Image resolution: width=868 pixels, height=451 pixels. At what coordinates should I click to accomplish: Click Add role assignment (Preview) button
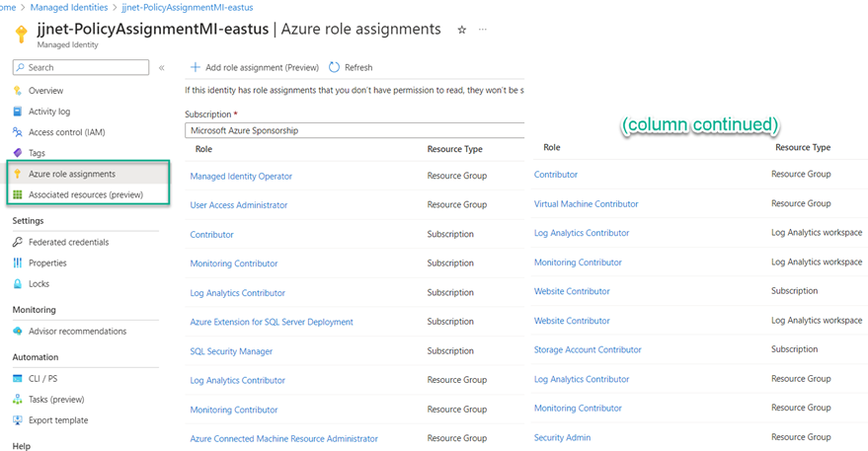254,67
